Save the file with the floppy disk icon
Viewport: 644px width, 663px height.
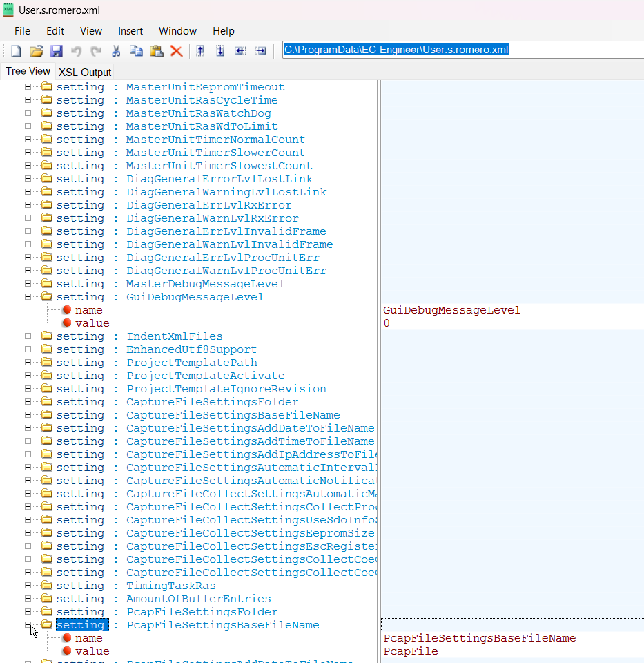coord(57,51)
